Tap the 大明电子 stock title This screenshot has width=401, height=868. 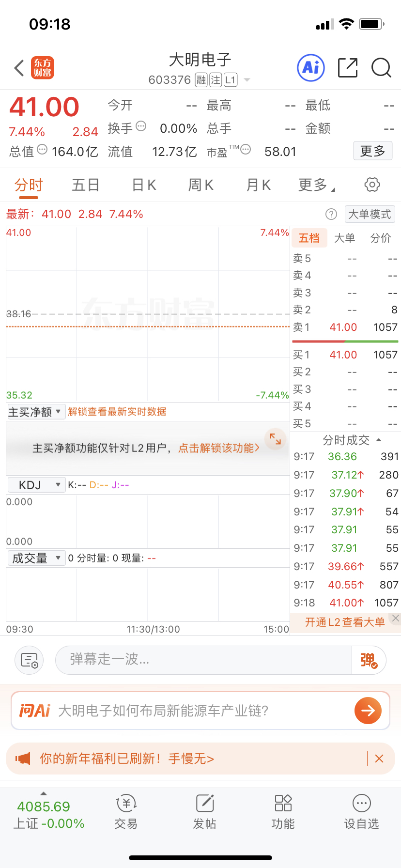pyautogui.click(x=200, y=60)
